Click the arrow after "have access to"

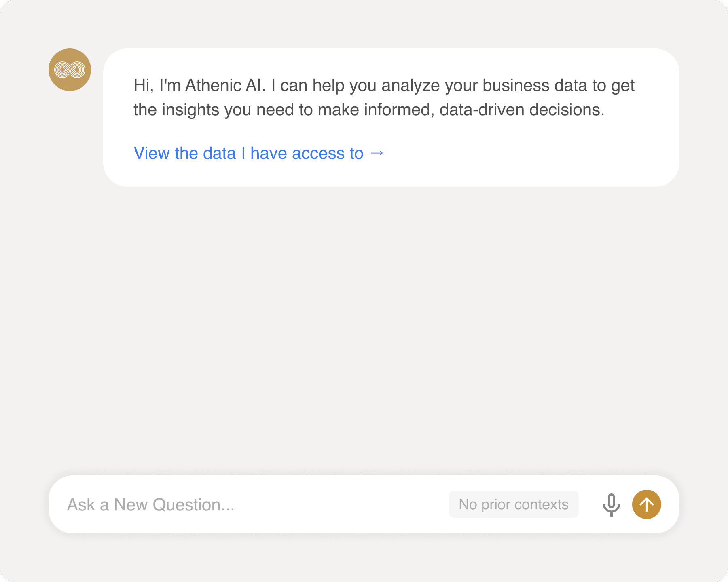pos(377,154)
